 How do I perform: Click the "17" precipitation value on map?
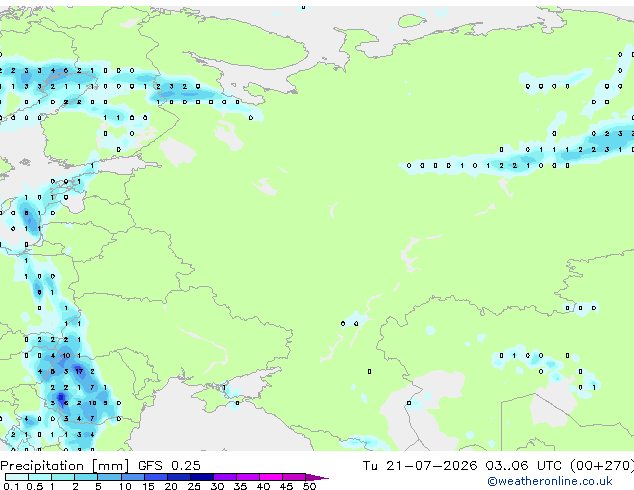79,371
